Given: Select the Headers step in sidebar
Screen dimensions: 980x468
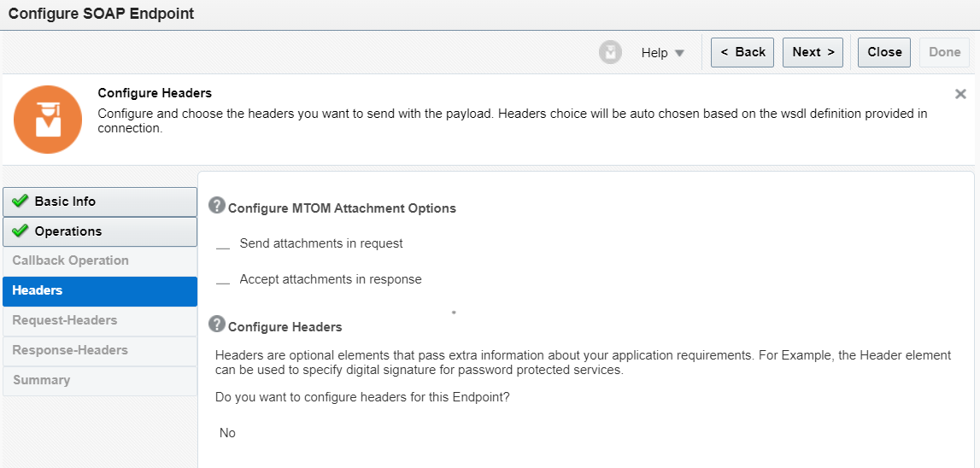Looking at the screenshot, I should 100,291.
